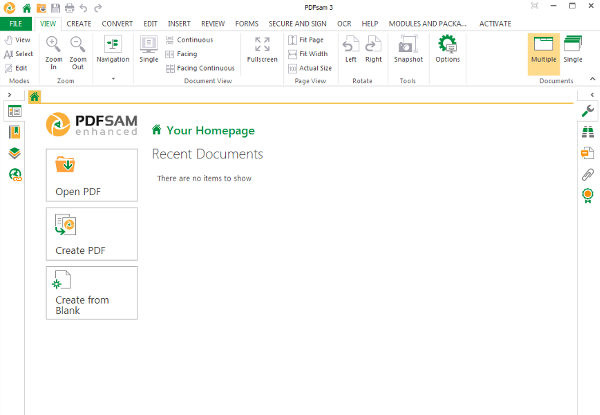600x415 pixels.
Task: Open the OCR ribbon tab
Action: [344, 24]
